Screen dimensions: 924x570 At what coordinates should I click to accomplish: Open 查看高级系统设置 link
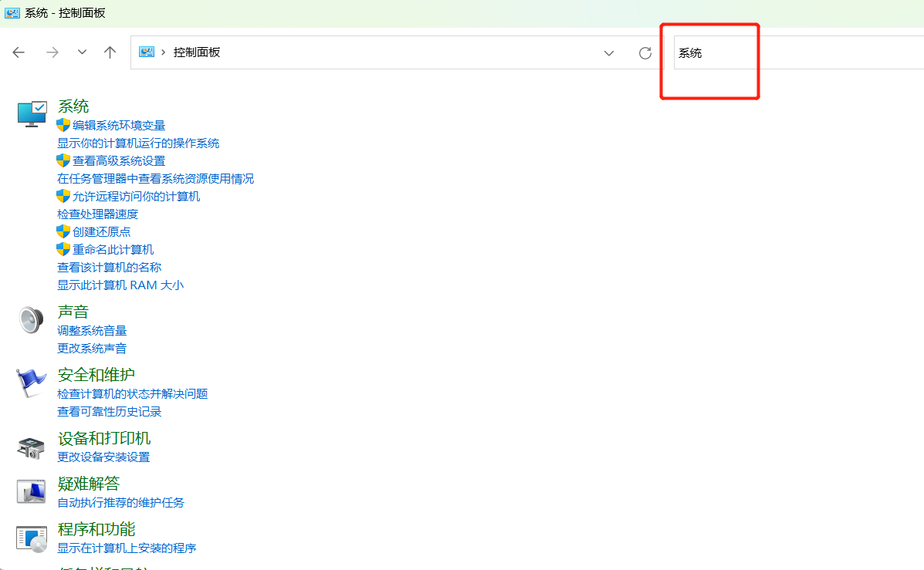(119, 161)
